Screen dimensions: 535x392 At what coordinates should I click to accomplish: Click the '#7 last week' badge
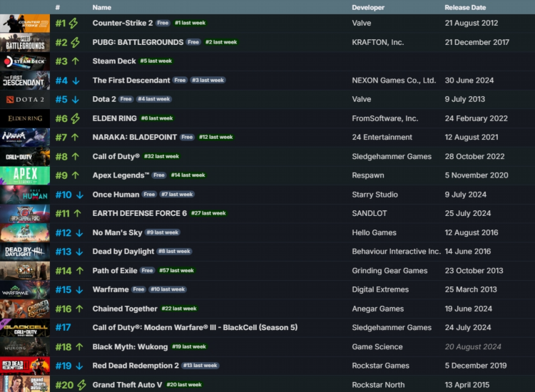point(177,195)
